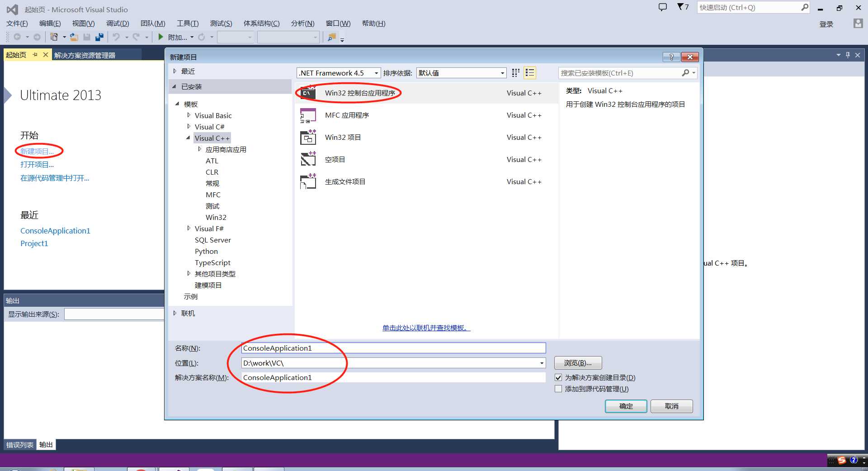Click the 浏览(B)... button
This screenshot has width=868, height=471.
(578, 363)
